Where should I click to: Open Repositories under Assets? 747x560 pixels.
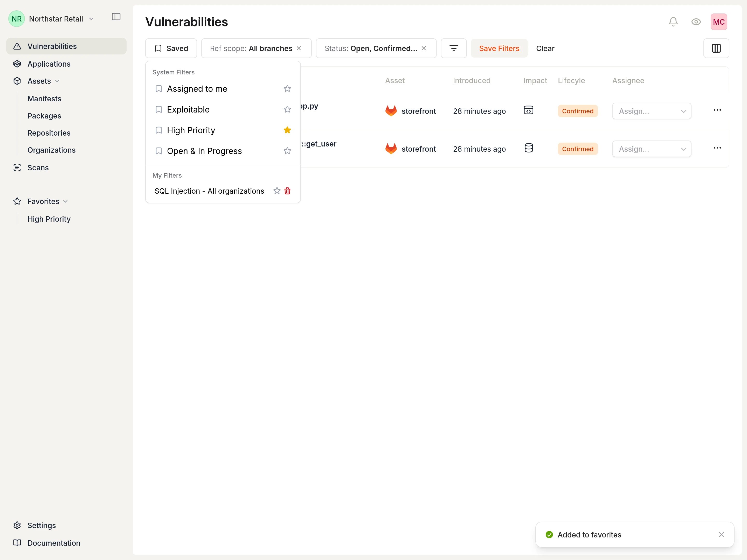(49, 133)
